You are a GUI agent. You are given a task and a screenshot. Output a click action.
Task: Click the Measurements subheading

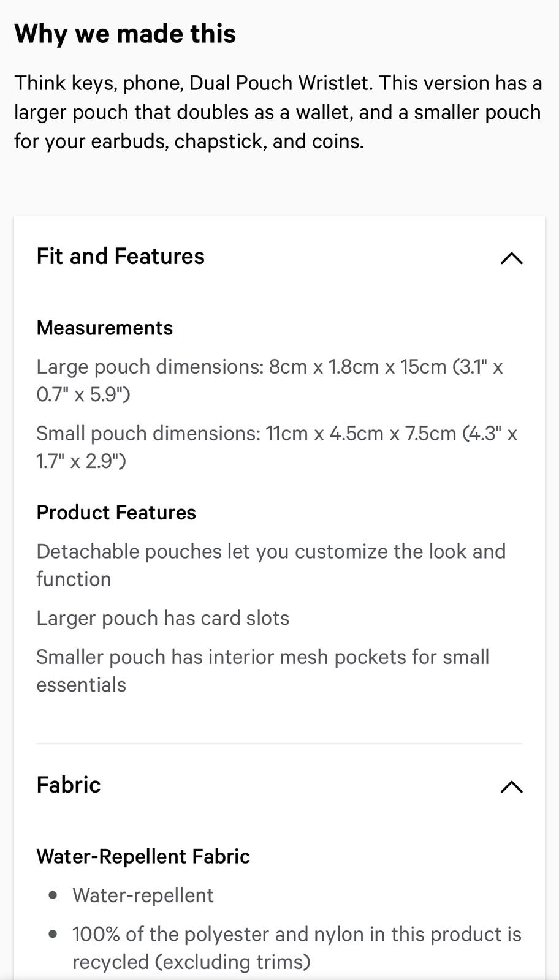point(105,328)
